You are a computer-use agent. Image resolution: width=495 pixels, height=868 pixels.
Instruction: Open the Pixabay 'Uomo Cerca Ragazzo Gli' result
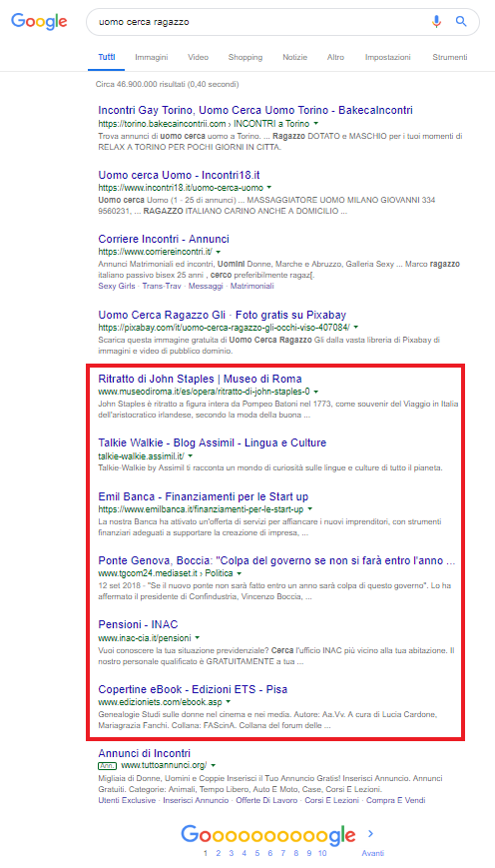click(222, 315)
